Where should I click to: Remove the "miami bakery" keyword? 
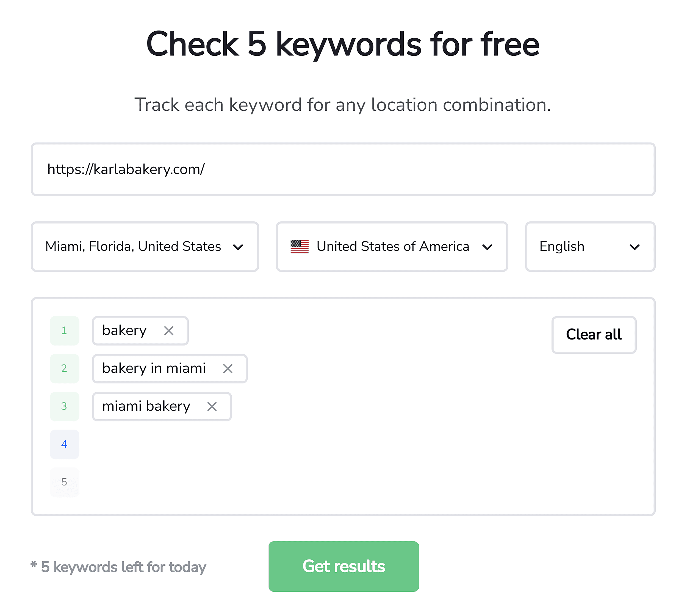pos(213,406)
